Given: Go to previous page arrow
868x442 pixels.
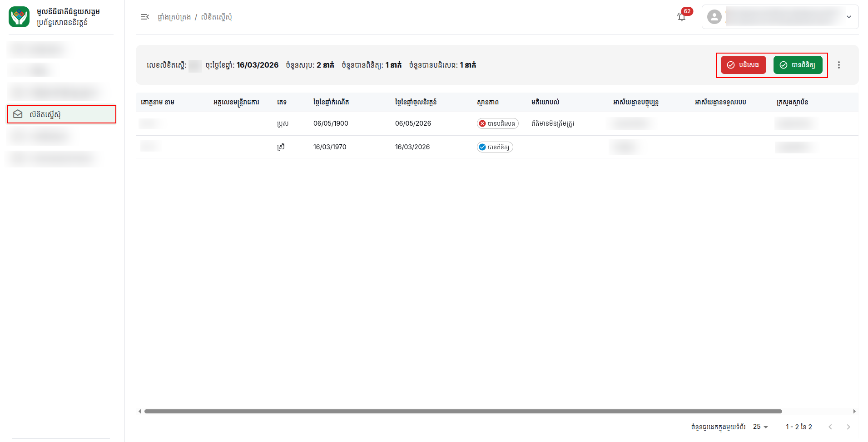Looking at the screenshot, I should tap(830, 427).
